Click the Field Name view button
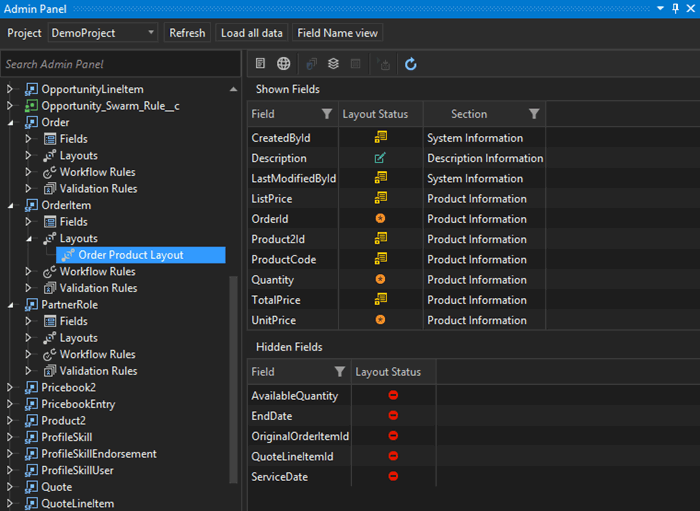The width and height of the screenshot is (700, 511). point(338,33)
